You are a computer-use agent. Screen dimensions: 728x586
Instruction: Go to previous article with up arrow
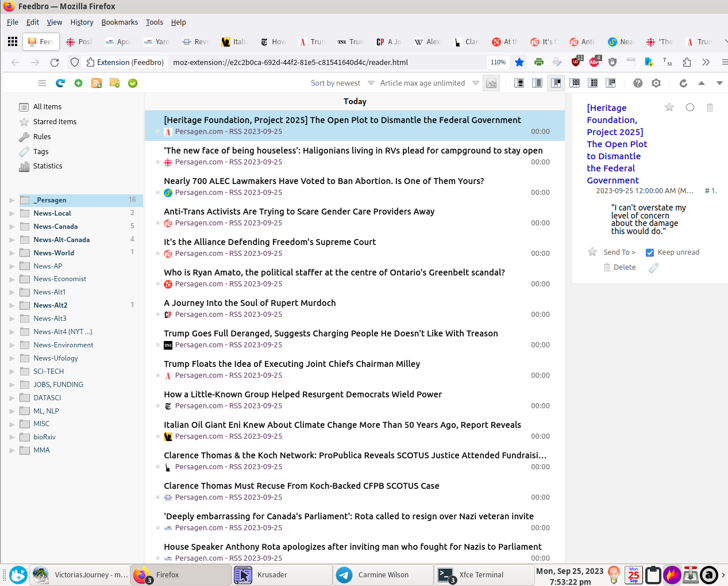click(x=702, y=83)
